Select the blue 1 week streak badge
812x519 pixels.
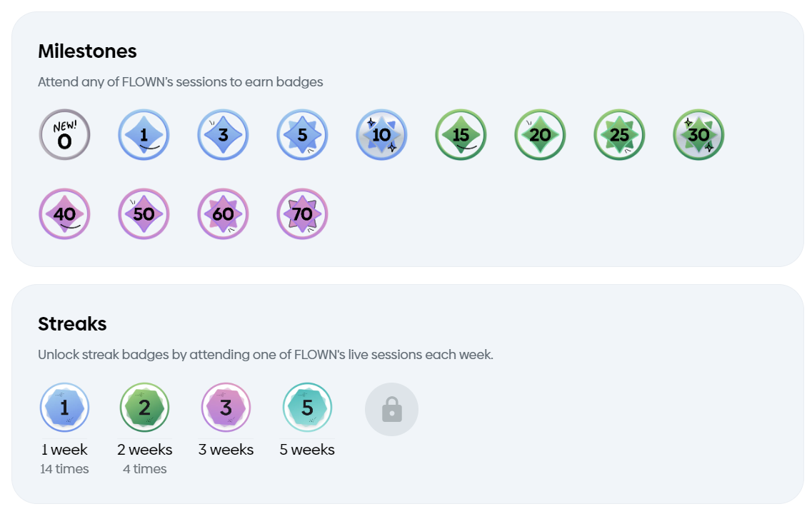65,407
